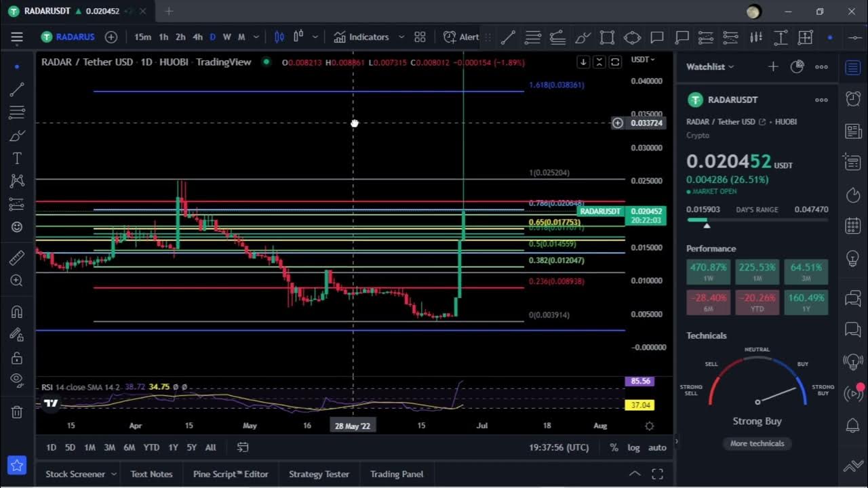Screen dimensions: 868x488
Task: Open candlestick chart style selector
Action: [x=279, y=37]
